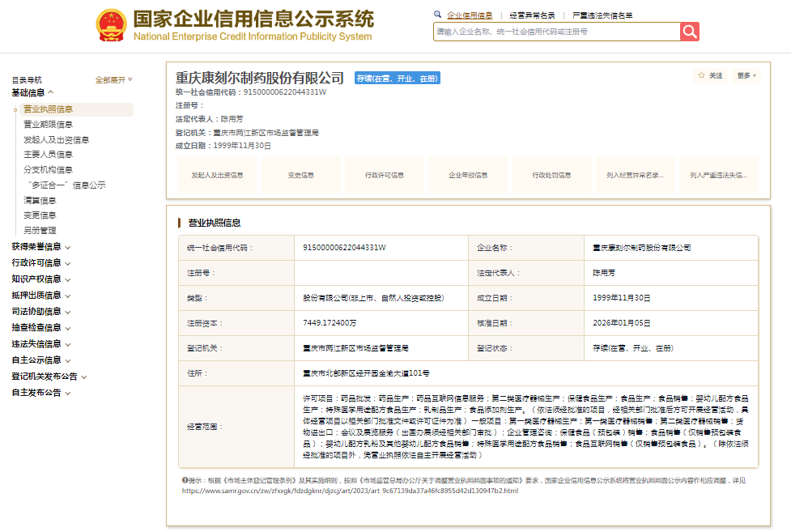The height and width of the screenshot is (532, 791).
Task: Expand all sections via 全部展开
Action: tap(113, 80)
